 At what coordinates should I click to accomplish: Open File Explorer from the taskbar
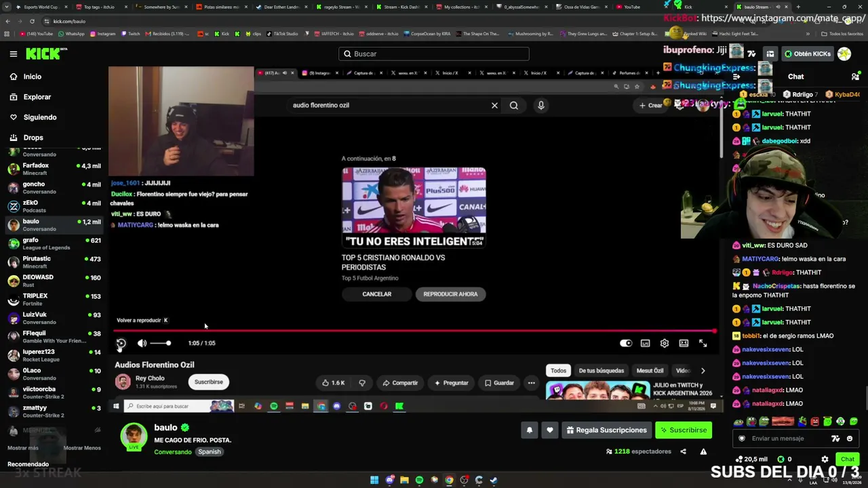[404, 481]
